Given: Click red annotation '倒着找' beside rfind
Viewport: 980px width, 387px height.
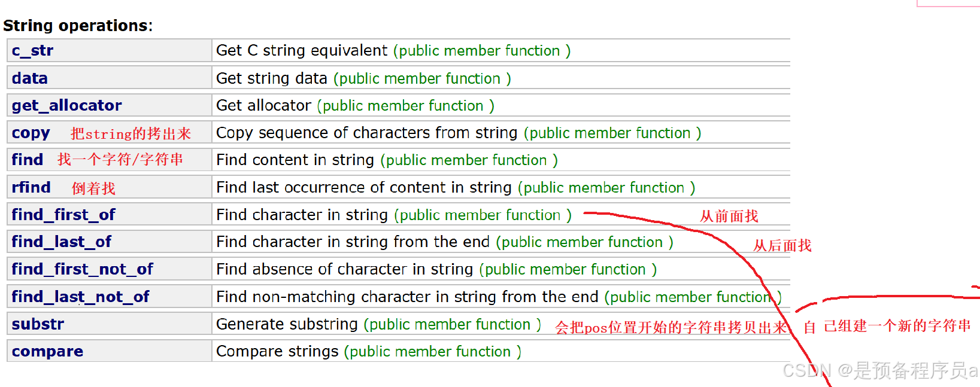Looking at the screenshot, I should click(x=93, y=188).
